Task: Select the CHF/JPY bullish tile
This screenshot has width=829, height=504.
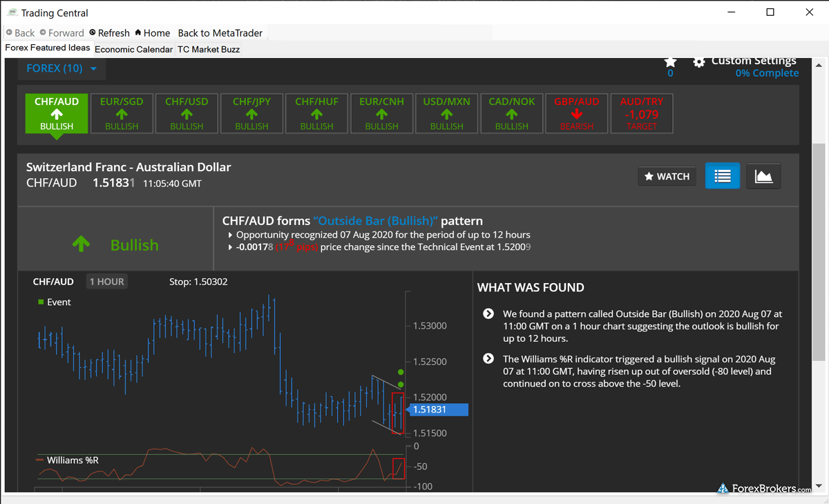Action: (x=251, y=113)
